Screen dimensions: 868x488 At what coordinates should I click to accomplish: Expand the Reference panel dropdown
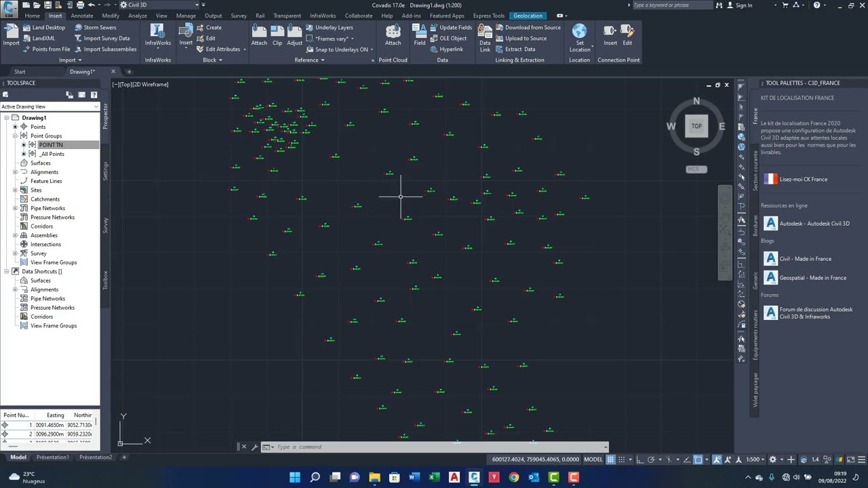309,60
